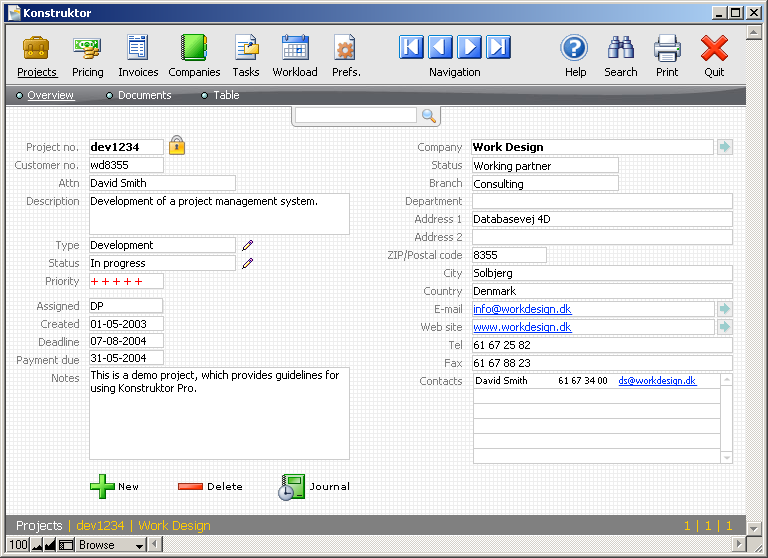Open the Browse mode dropdown
The width and height of the screenshot is (768, 558).
pos(111,545)
